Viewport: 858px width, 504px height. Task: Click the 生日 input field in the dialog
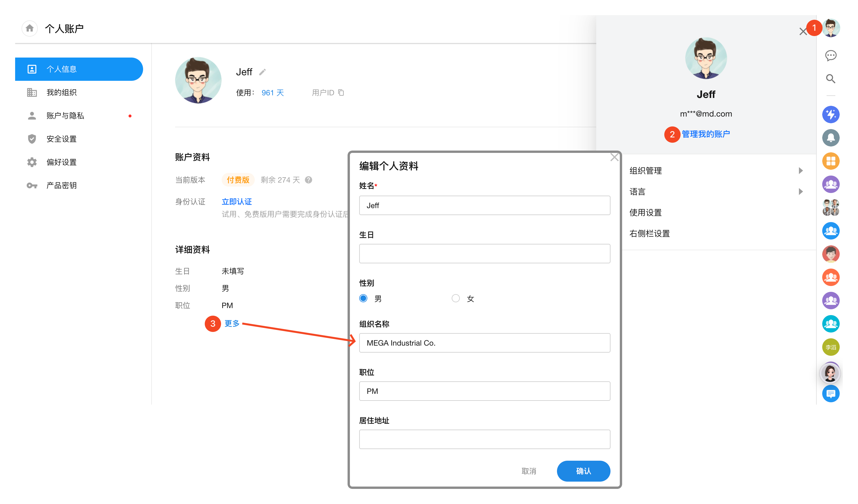click(x=484, y=253)
